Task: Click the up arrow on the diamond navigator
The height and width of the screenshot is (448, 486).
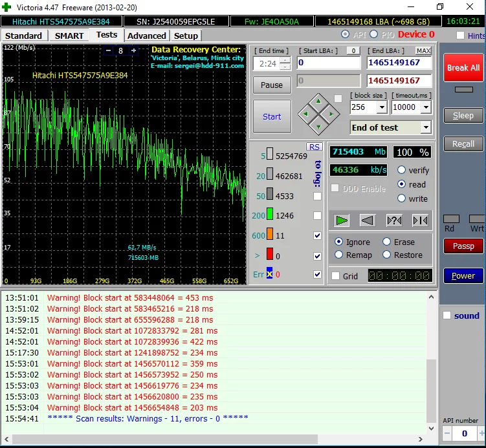Action: point(318,102)
